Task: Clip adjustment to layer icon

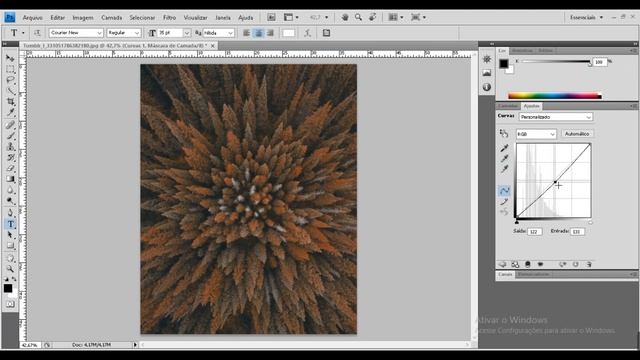Action: pos(527,264)
